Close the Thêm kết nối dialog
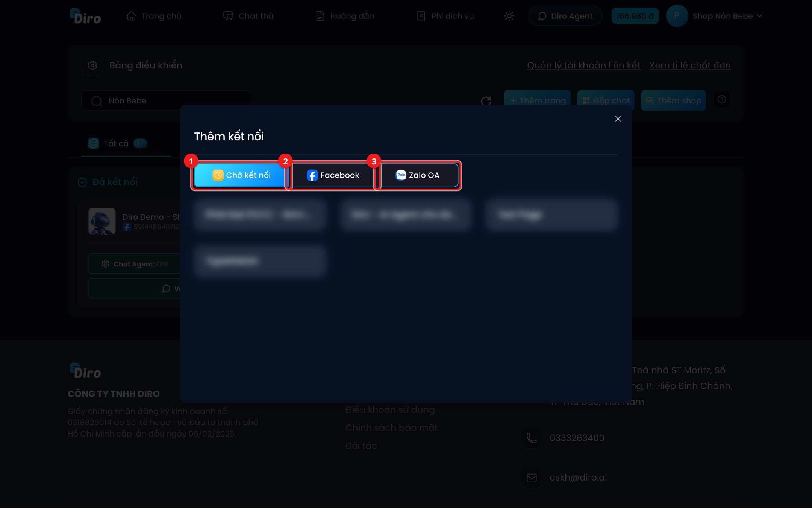 point(618,119)
